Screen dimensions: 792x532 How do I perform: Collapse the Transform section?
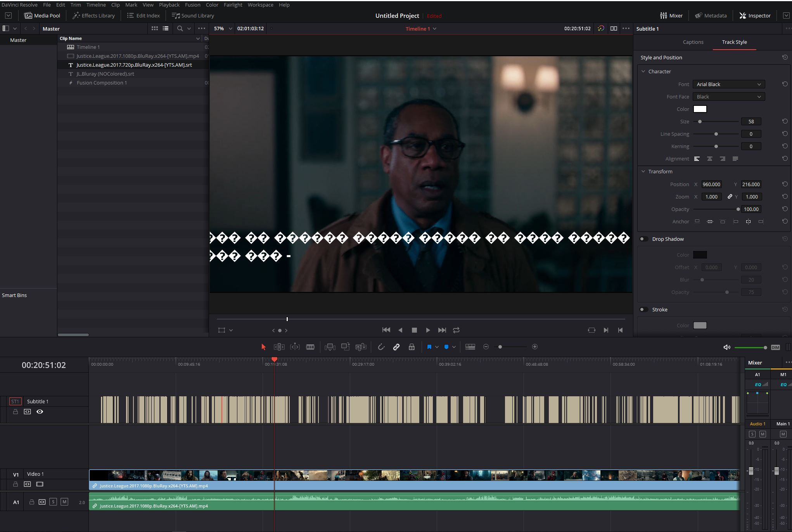643,171
